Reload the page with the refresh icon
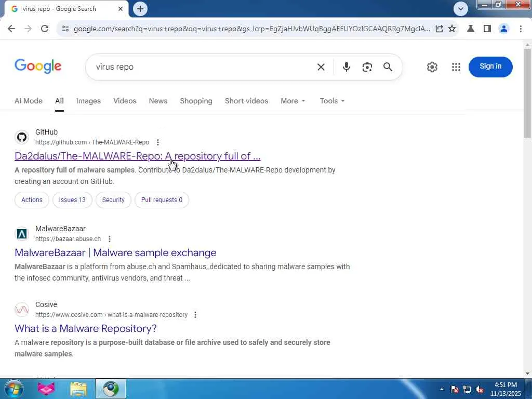532x399 pixels. pyautogui.click(x=45, y=29)
